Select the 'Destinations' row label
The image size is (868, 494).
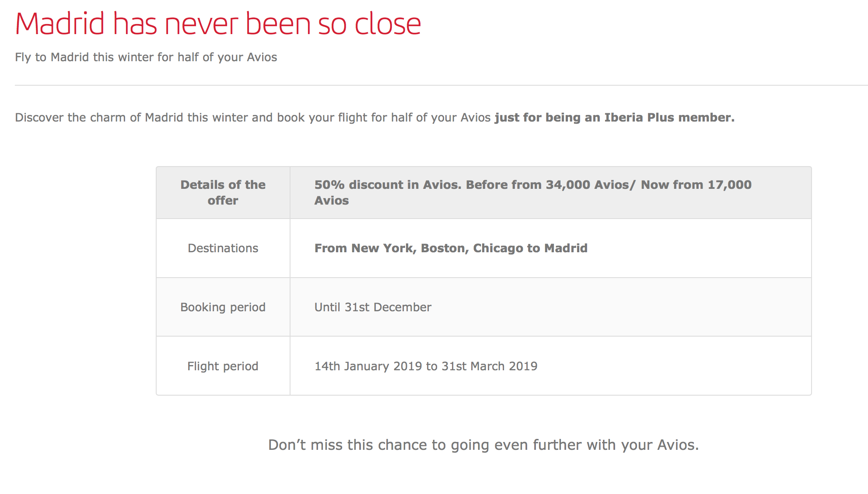pos(223,248)
